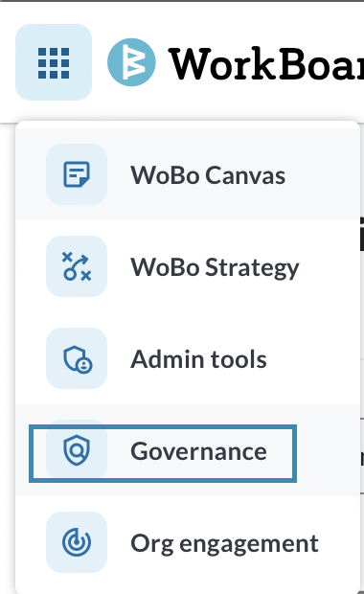Click the round WorkBoard logo icon
The image size is (364, 594).
(131, 62)
